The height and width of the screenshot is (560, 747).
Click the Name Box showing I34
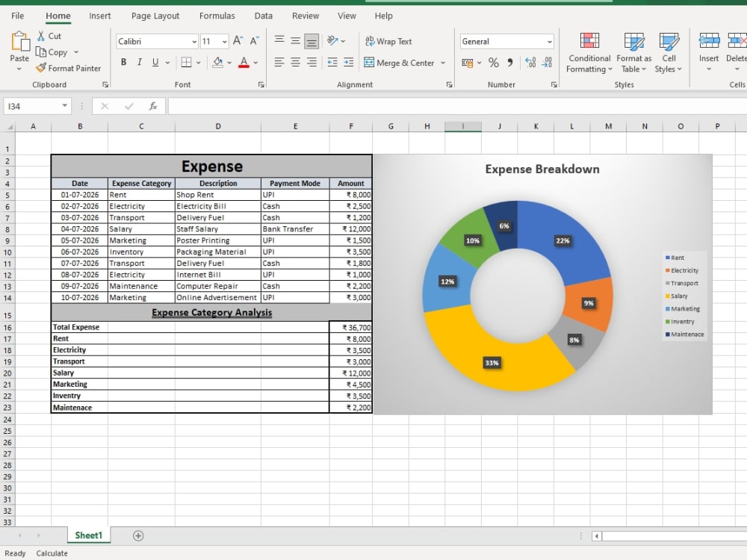coord(31,106)
